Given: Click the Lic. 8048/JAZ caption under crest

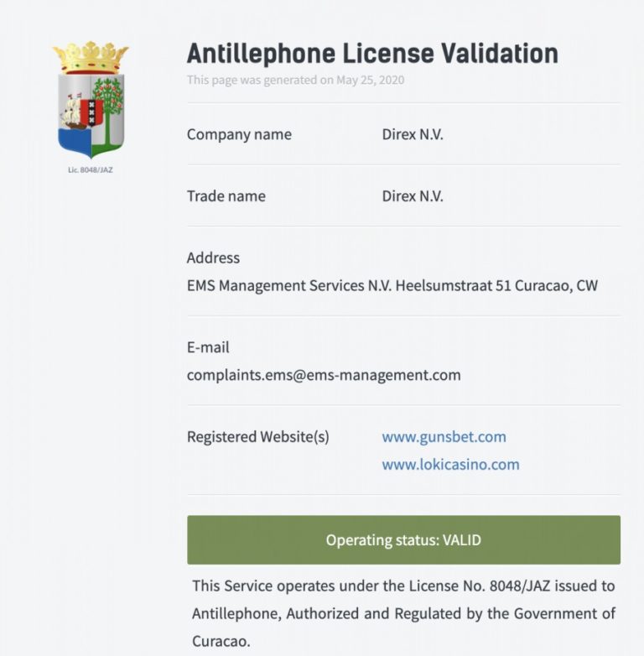Looking at the screenshot, I should pyautogui.click(x=91, y=169).
